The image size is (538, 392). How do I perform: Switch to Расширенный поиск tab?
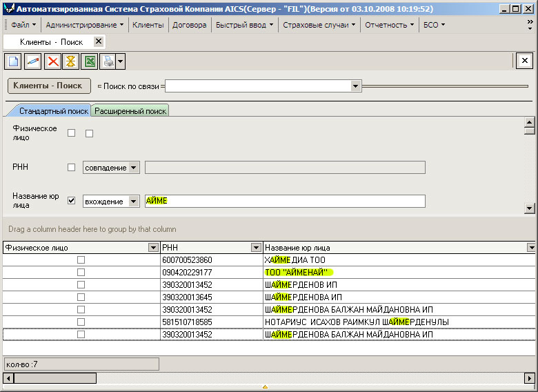(130, 110)
